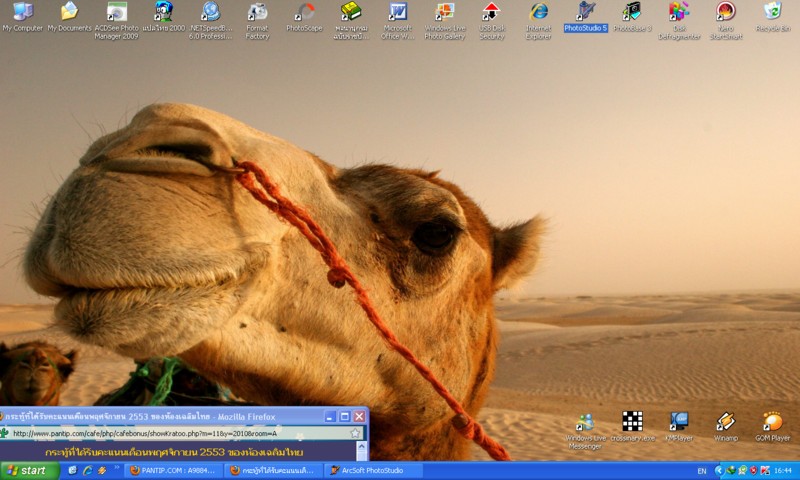
Task: Select the PhotoBase 3 desktop shortcut
Action: click(632, 17)
